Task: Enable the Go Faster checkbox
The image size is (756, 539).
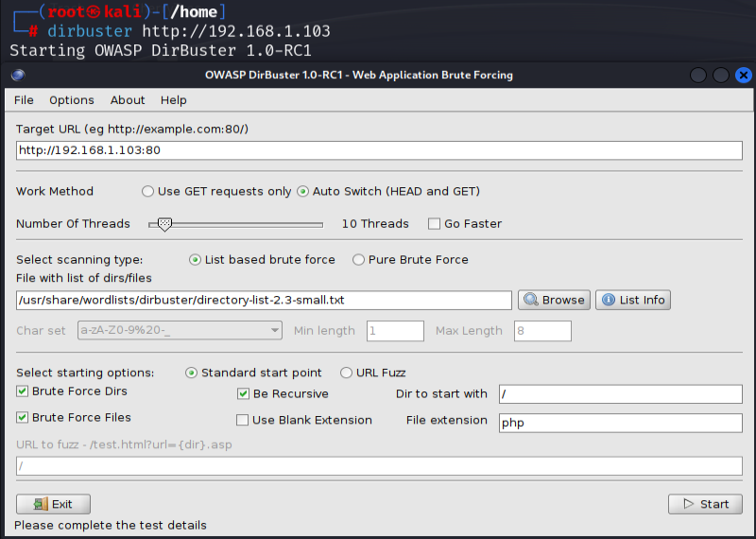Action: point(434,224)
